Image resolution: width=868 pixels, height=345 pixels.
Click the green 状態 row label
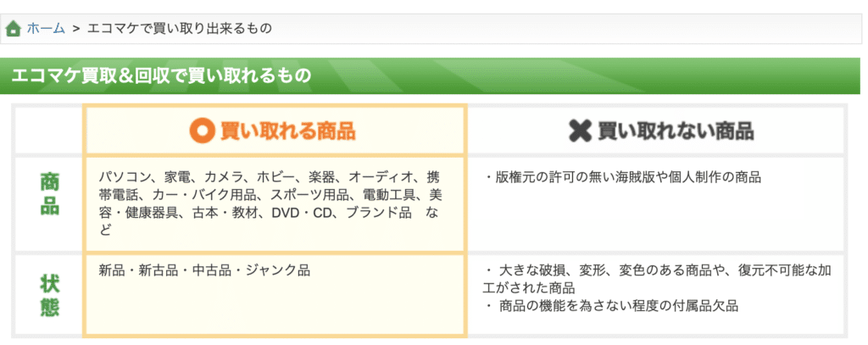click(50, 295)
